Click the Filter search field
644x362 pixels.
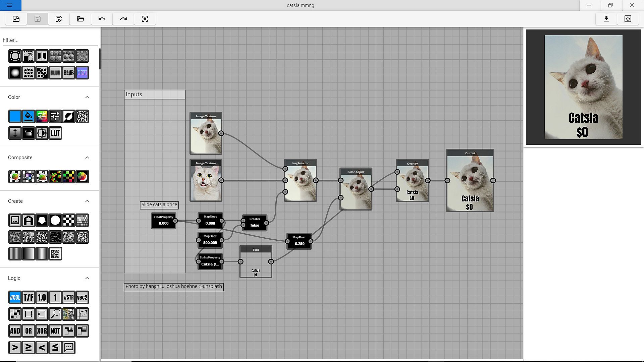50,40
